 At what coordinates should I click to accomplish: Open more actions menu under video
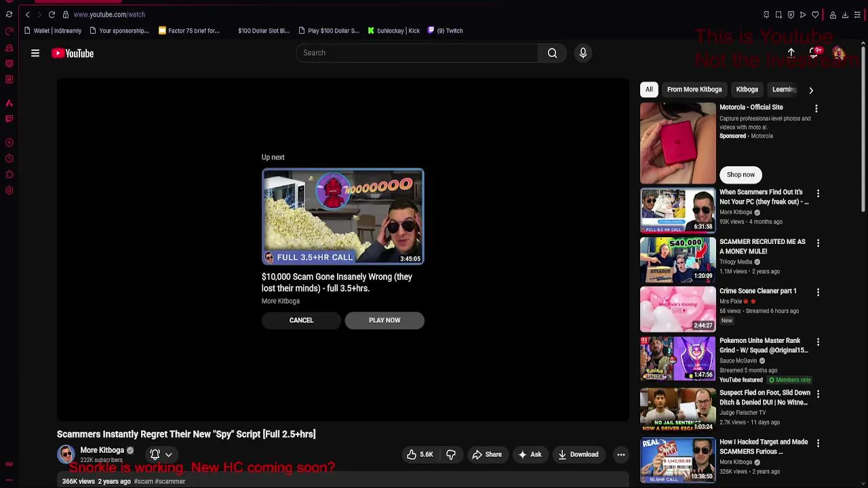pos(620,455)
